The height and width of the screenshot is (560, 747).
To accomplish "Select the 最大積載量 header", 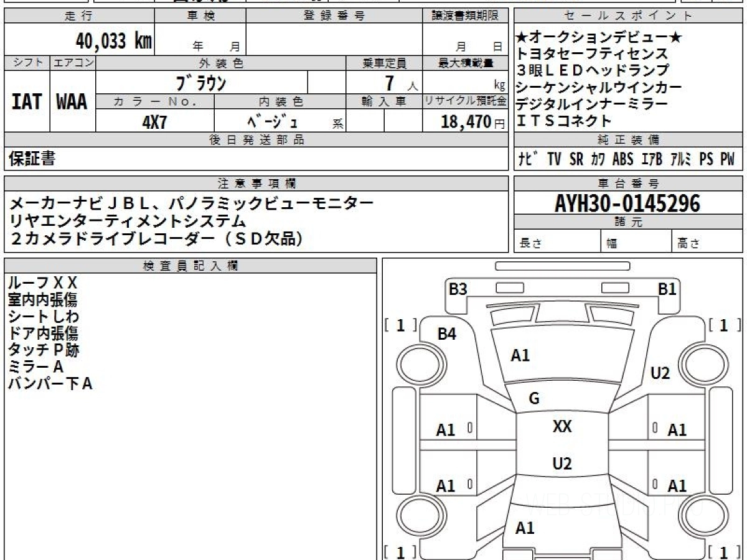I will coord(466,63).
